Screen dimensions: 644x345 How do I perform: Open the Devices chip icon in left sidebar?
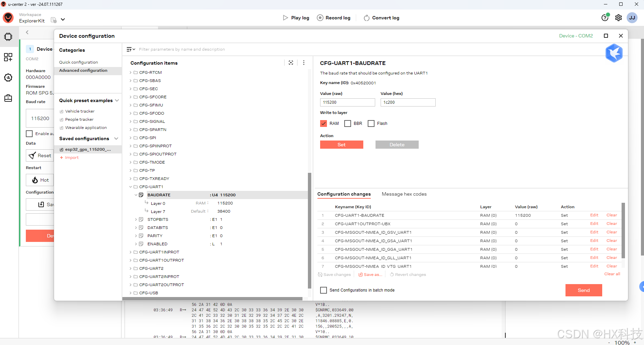8,37
